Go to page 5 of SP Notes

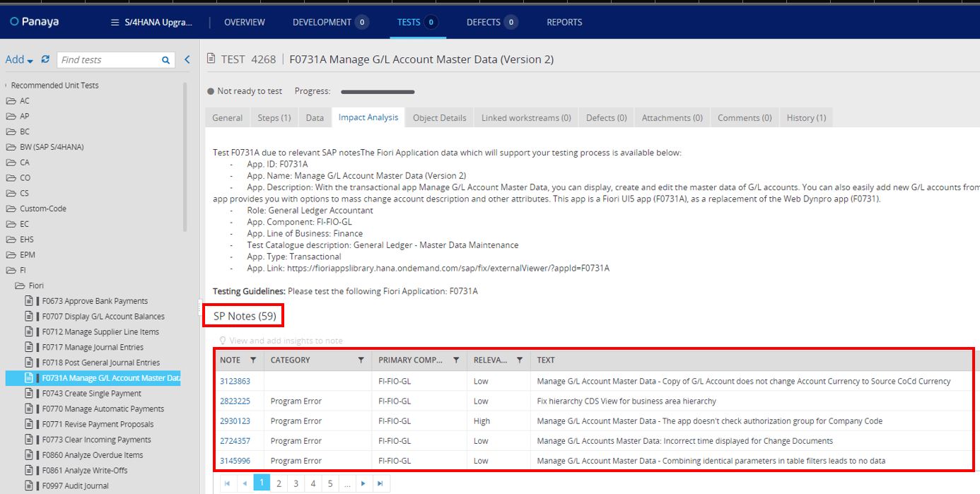(330, 483)
